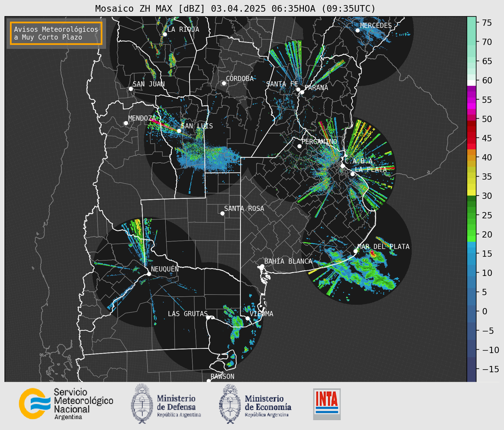Click the Paraná city label
Viewport: 504px width, 430px height.
316,88
